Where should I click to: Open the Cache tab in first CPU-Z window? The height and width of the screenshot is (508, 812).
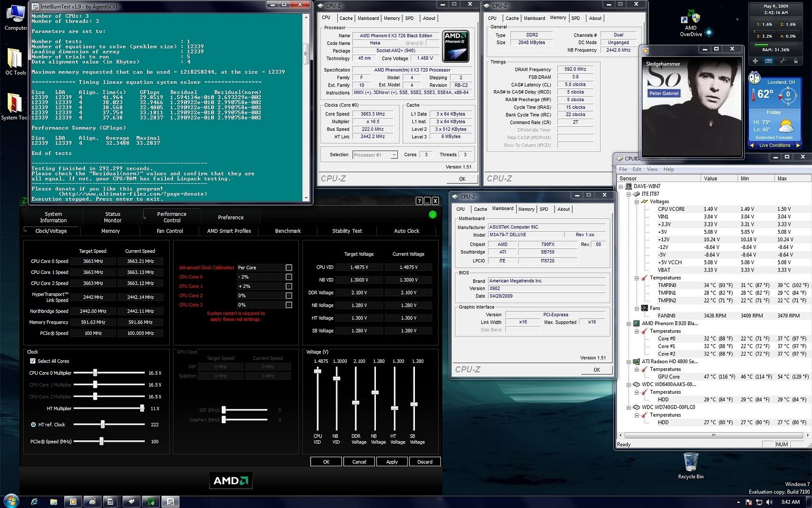tap(346, 18)
